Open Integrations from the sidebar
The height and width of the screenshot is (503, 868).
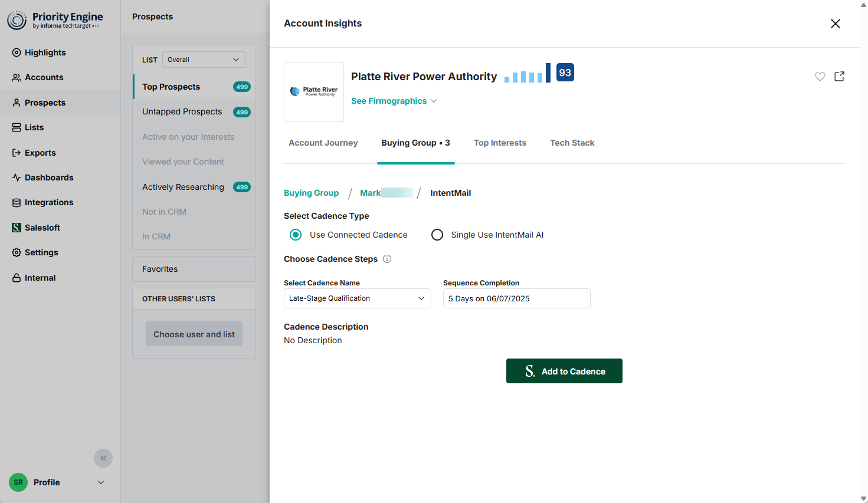48,202
